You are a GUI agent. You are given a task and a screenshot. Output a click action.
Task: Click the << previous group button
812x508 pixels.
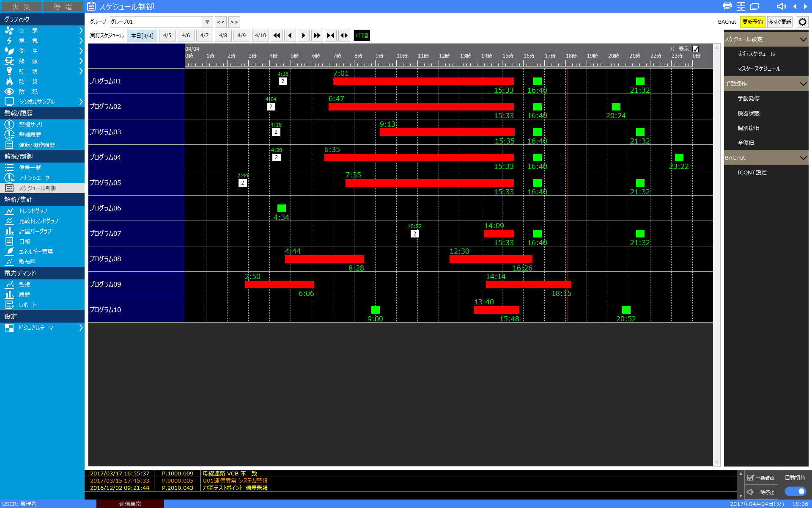221,22
